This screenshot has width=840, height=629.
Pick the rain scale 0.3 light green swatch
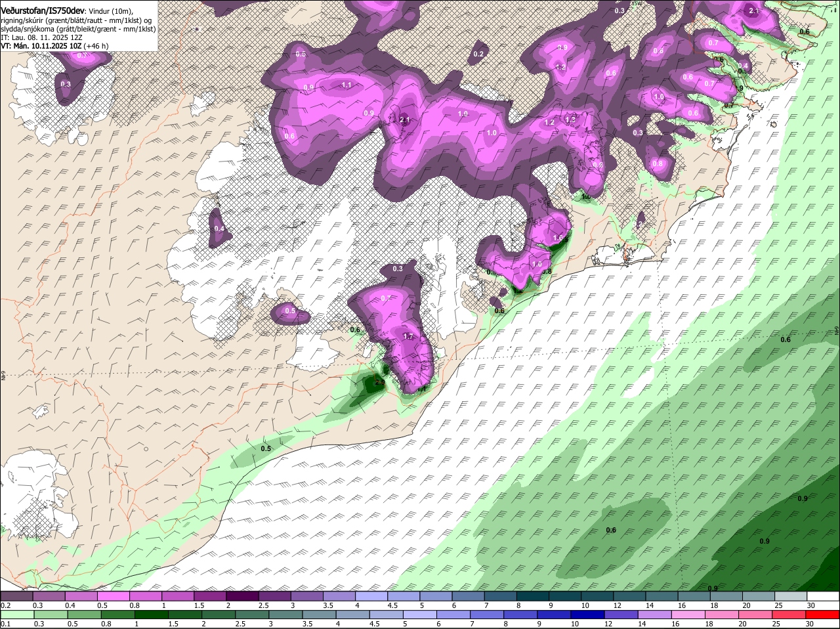pyautogui.click(x=51, y=615)
